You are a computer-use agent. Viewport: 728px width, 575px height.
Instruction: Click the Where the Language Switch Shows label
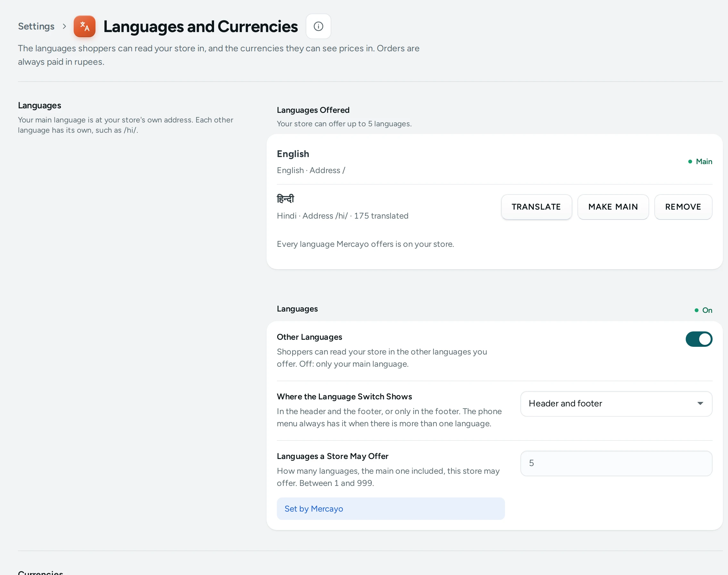point(344,396)
